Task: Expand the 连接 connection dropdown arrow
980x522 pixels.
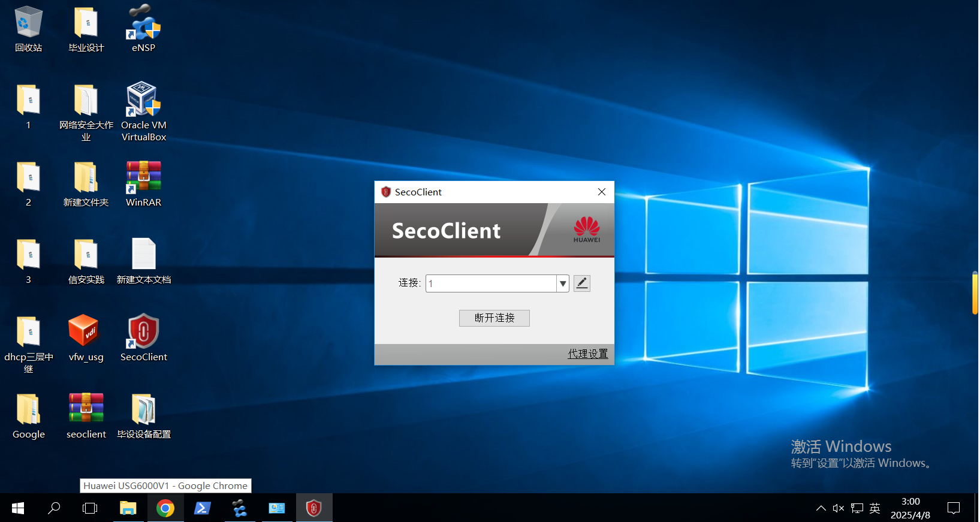Action: coord(563,283)
